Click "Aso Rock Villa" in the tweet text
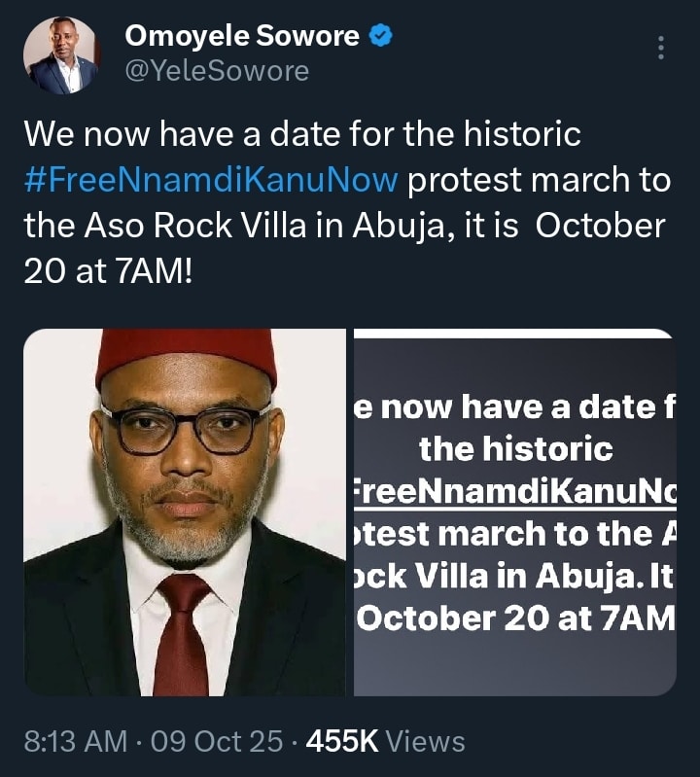 click(x=181, y=227)
